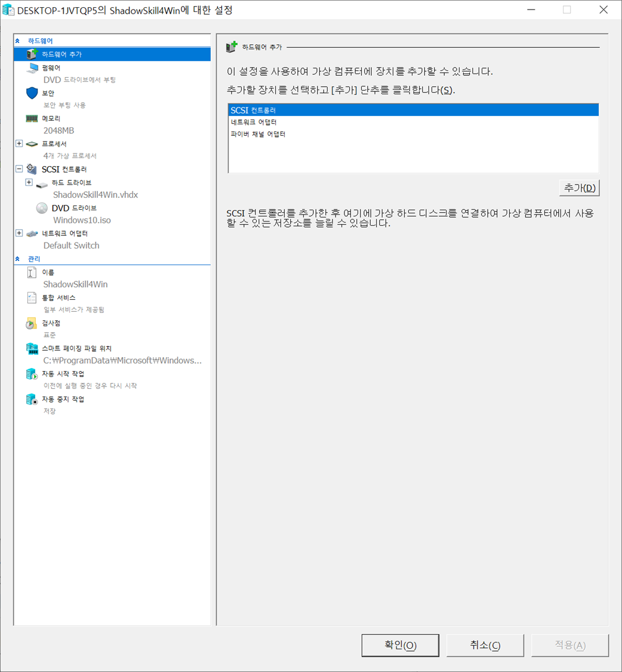The image size is (622, 672).
Task: Click the Firmware (펌웨어) monitor icon
Action: (x=32, y=67)
